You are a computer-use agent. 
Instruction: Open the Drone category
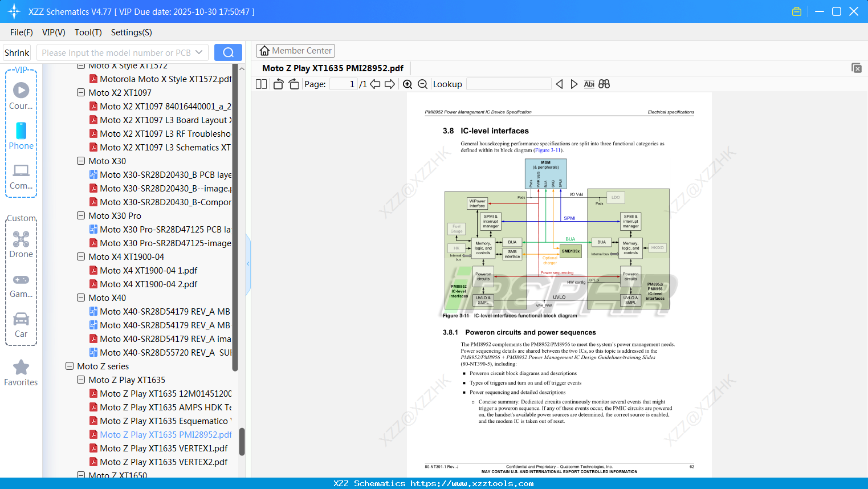pos(21,244)
